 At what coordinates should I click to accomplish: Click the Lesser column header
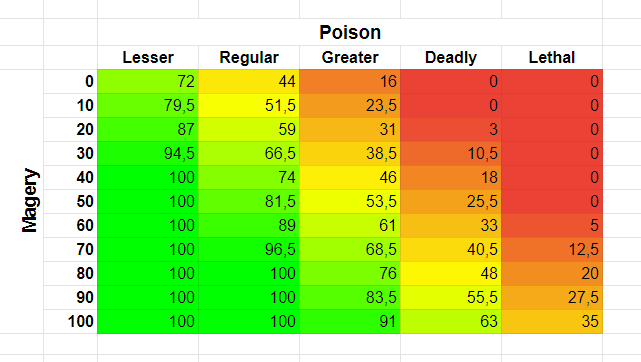(x=148, y=58)
